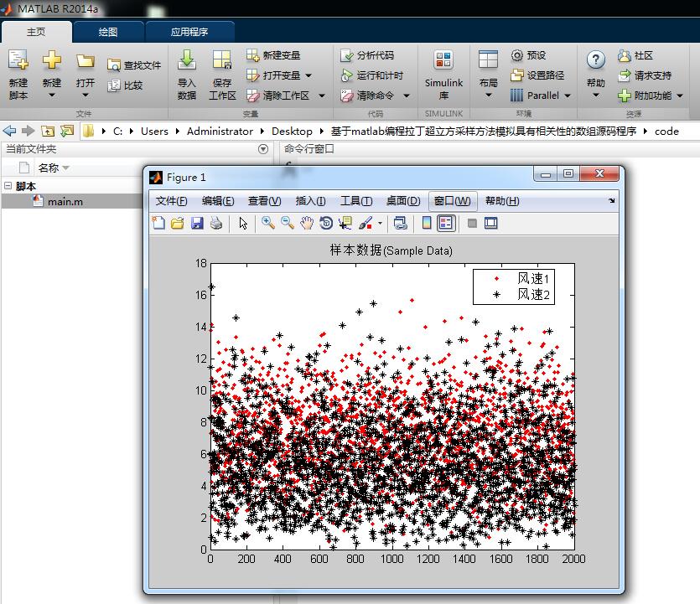Click the Hide Plot Tools icon
The width and height of the screenshot is (700, 604).
point(472,223)
